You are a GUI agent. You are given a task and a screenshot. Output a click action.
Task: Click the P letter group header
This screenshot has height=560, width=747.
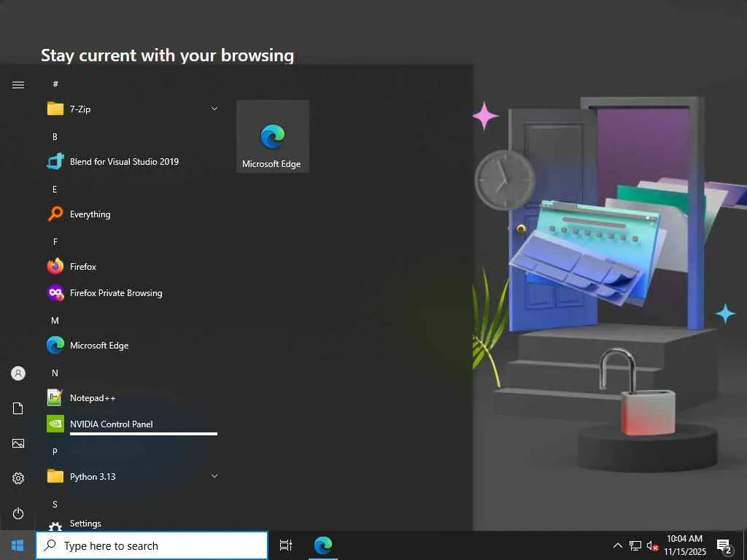pyautogui.click(x=55, y=451)
